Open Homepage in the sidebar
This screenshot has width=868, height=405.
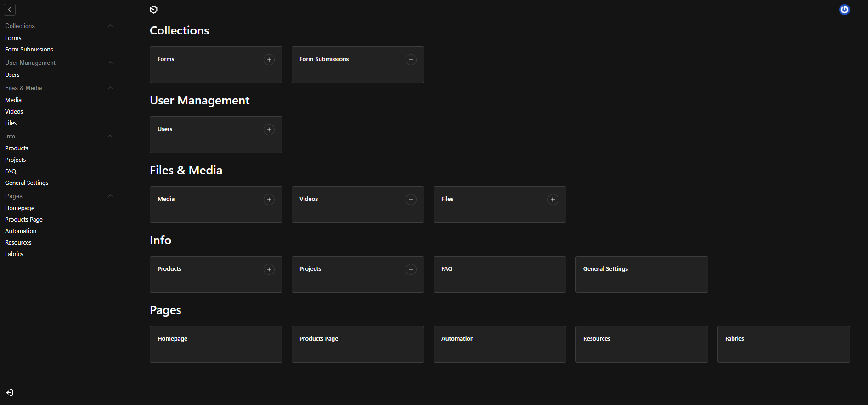[x=20, y=208]
